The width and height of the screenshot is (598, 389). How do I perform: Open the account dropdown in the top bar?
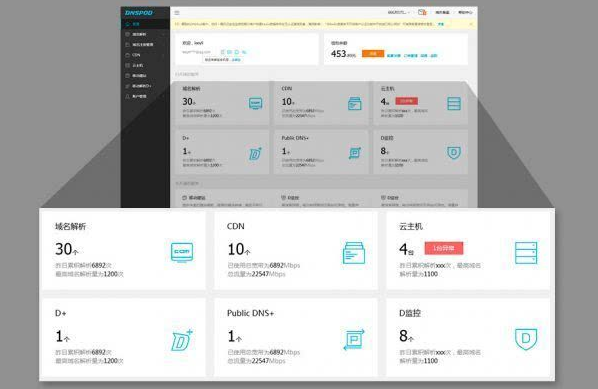pyautogui.click(x=399, y=12)
